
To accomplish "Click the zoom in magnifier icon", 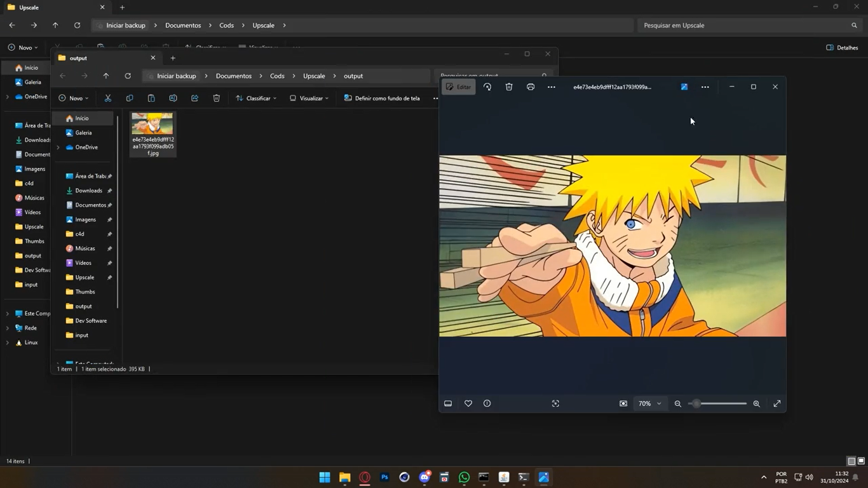I will pos(756,403).
